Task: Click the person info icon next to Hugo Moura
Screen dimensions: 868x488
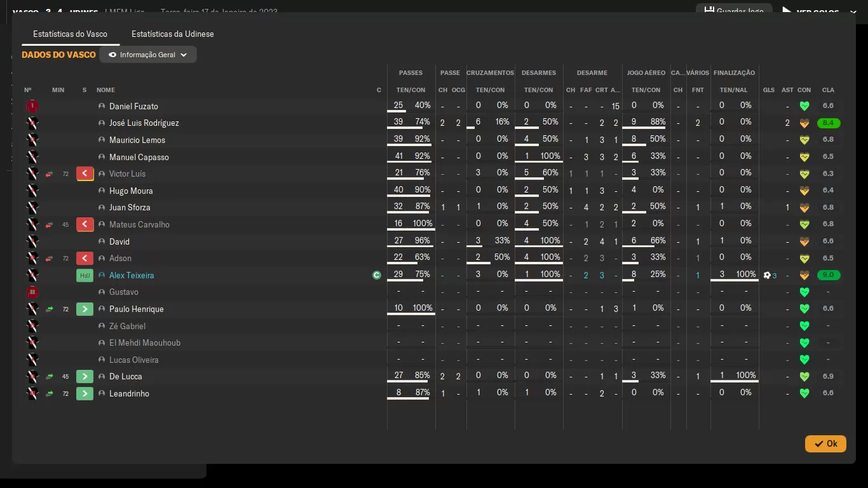Action: (x=102, y=191)
